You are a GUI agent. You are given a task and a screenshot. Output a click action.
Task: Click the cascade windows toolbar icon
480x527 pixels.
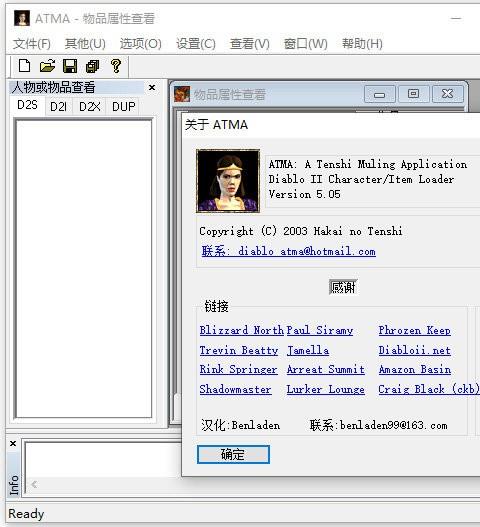pos(92,66)
